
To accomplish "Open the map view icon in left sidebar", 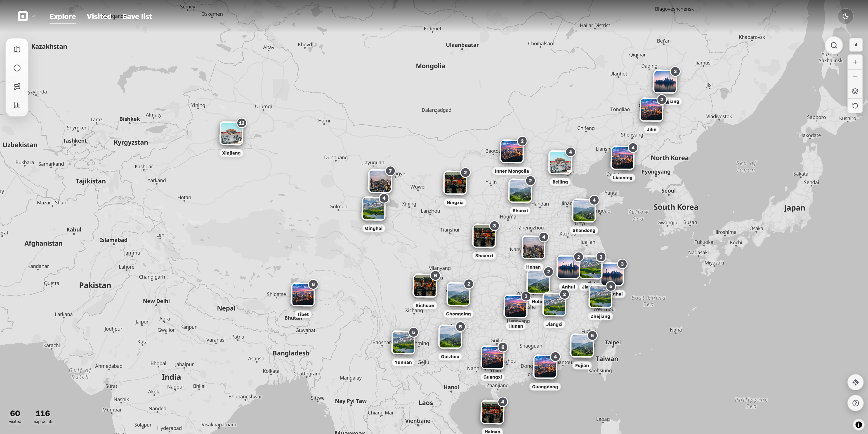I will [17, 50].
